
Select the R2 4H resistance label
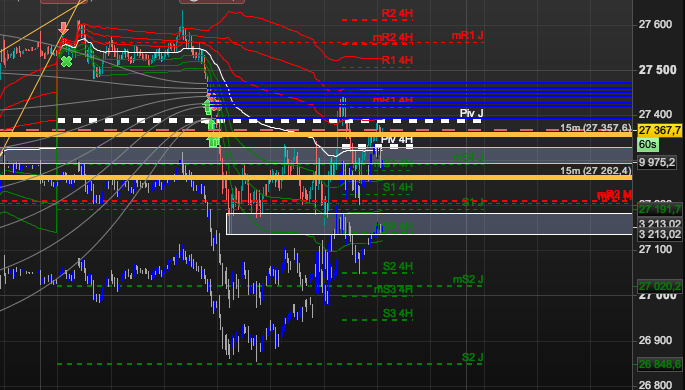[397, 14]
